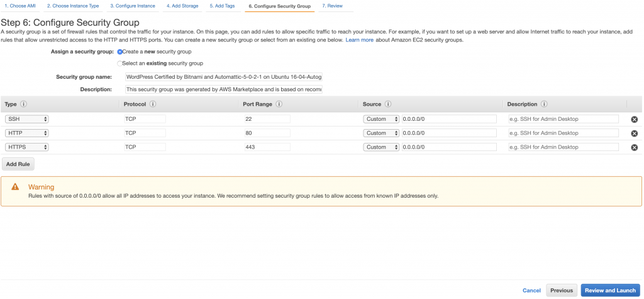
Task: Click the Port Range info icon
Action: pyautogui.click(x=279, y=104)
